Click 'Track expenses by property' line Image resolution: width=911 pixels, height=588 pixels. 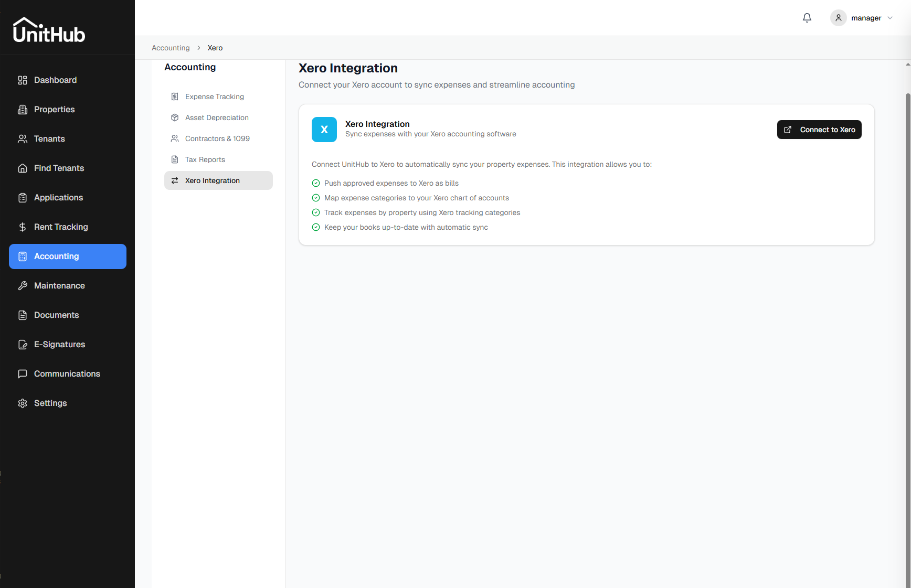[422, 212]
